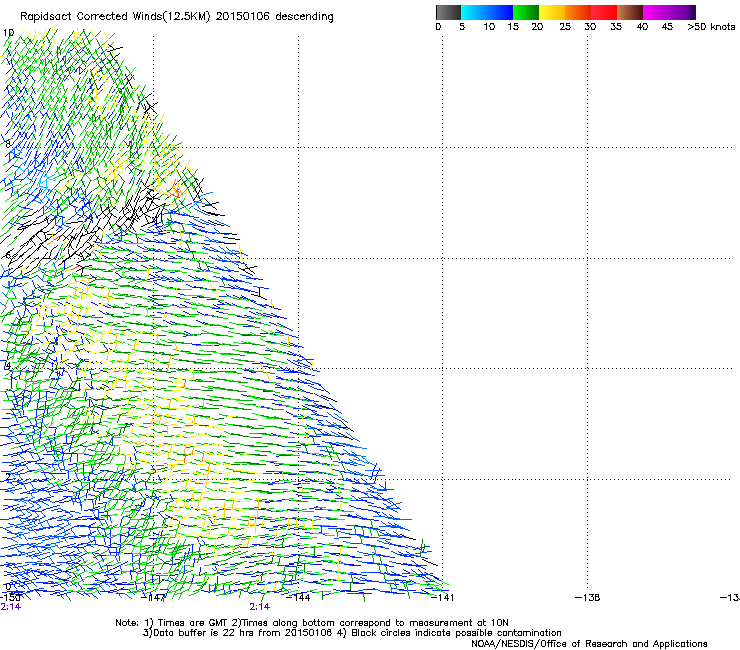This screenshot has width=740, height=650.
Task: Click the blue 10-15 knots color band
Action: point(500,12)
